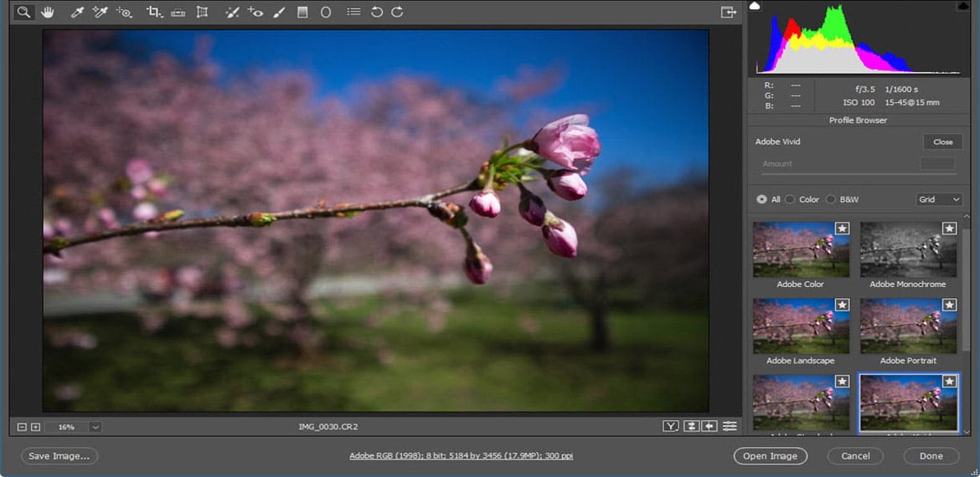Viewport: 980px width, 477px height.
Task: Choose the Adobe Landscape profile thumbnail
Action: (802, 326)
